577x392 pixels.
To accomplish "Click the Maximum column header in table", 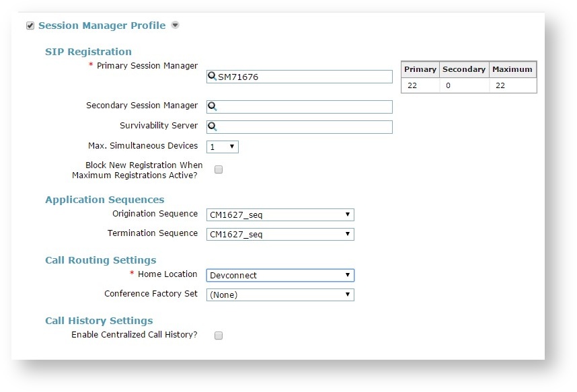I will pyautogui.click(x=512, y=69).
